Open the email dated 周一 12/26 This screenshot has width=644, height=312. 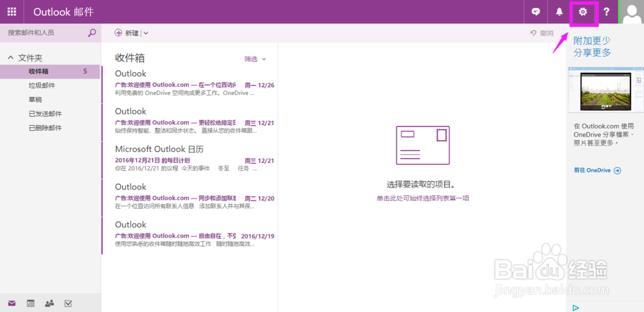click(x=189, y=84)
